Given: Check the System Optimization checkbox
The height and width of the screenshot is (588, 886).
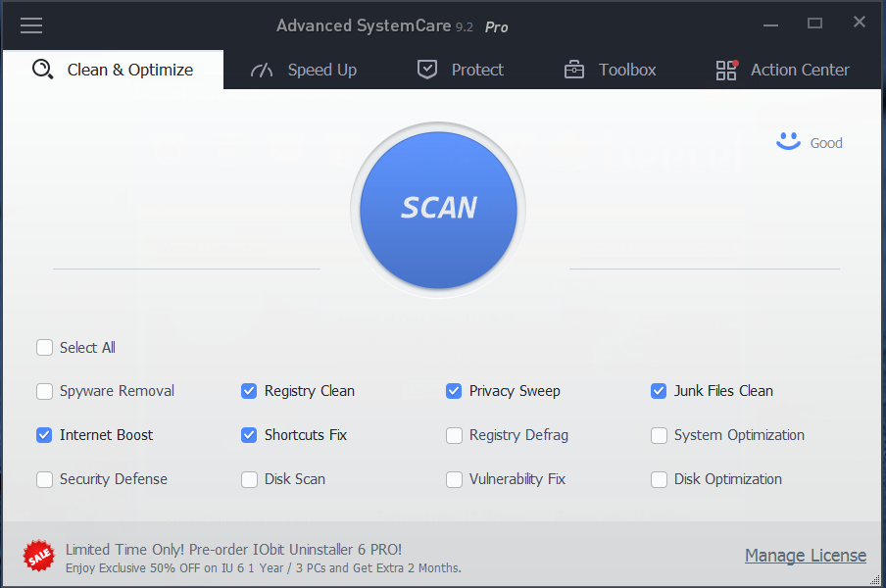Looking at the screenshot, I should [x=659, y=435].
